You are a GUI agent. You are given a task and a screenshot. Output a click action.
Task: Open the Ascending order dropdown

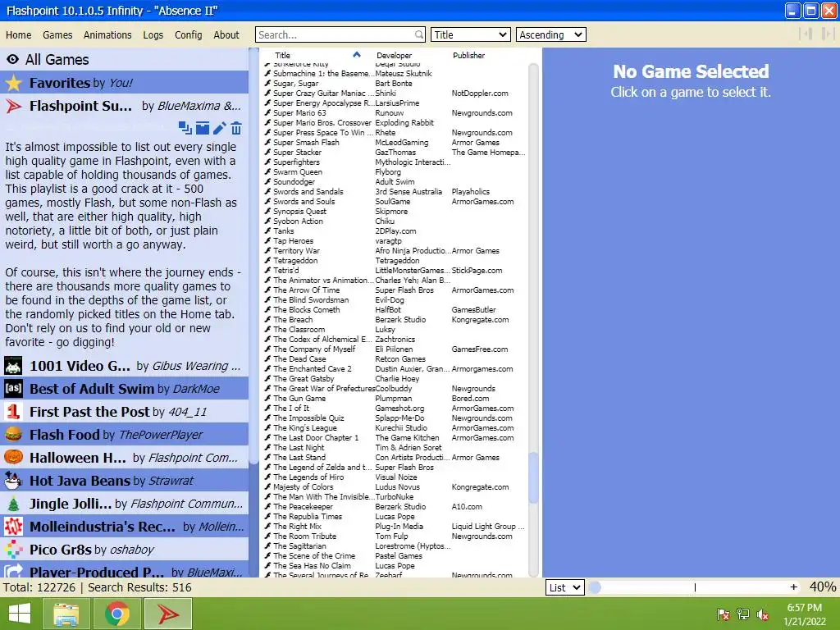point(550,34)
